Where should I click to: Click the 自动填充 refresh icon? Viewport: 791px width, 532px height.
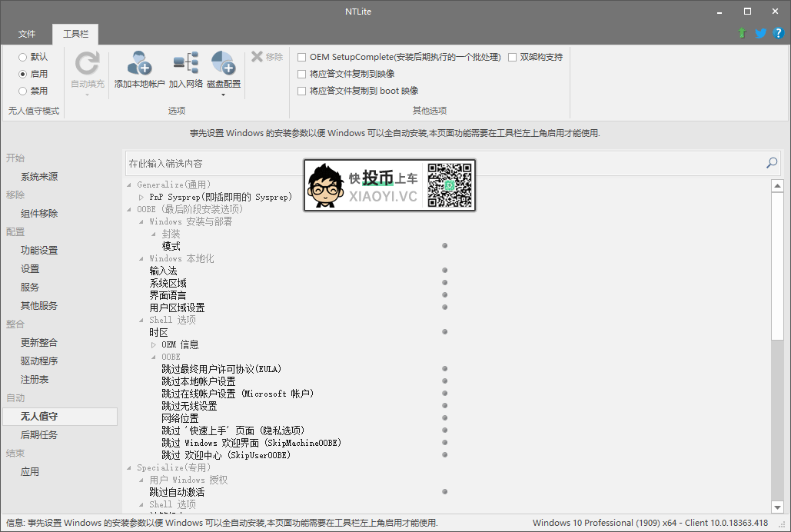(87, 64)
